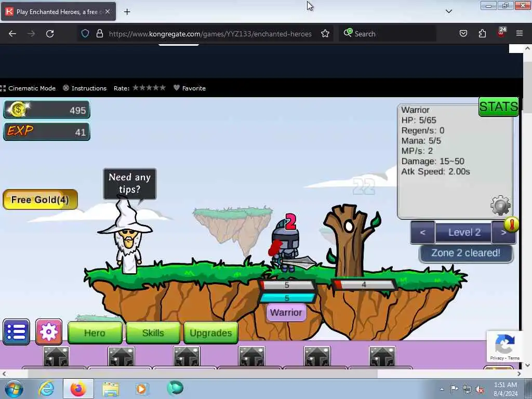The width and height of the screenshot is (532, 399).
Task: Click the network tray icon
Action: pos(467,390)
